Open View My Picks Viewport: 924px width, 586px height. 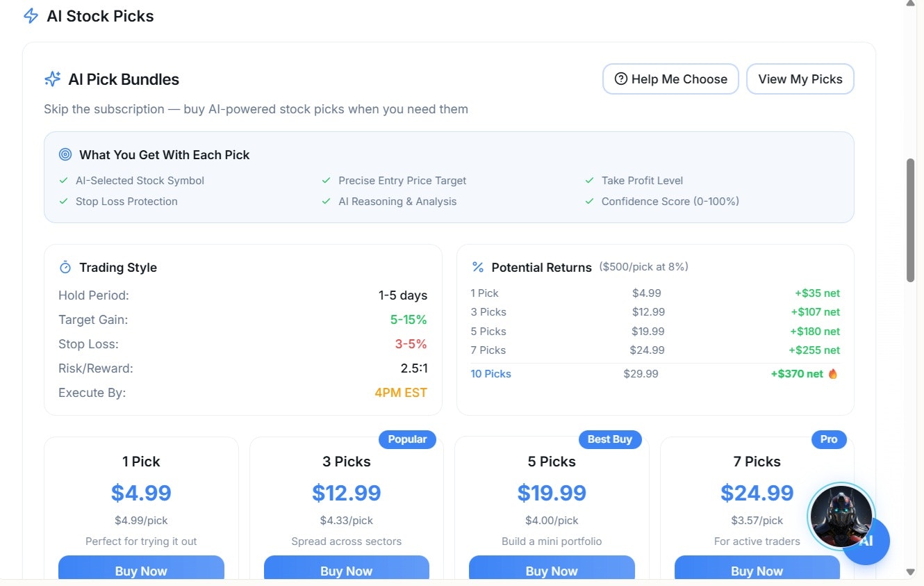coord(800,79)
